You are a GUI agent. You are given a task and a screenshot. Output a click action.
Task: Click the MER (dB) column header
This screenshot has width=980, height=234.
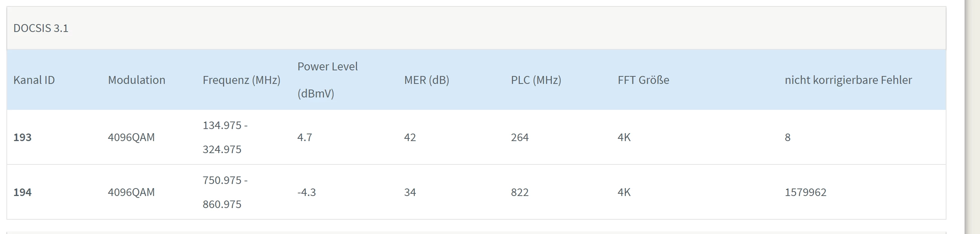426,80
